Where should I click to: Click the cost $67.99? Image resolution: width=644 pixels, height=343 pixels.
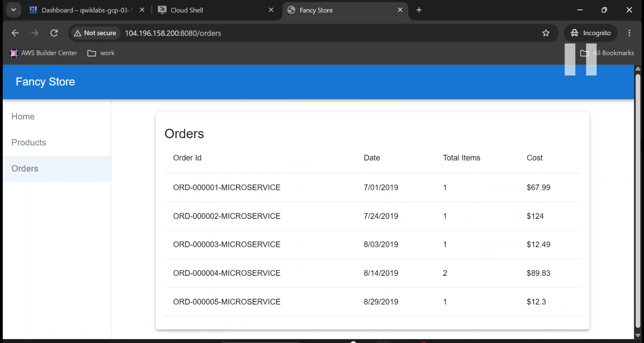pos(539,188)
